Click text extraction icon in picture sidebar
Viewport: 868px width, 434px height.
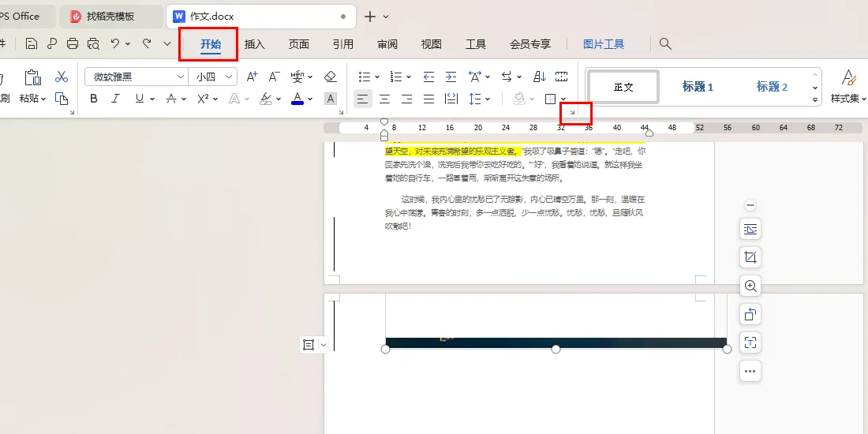[750, 342]
